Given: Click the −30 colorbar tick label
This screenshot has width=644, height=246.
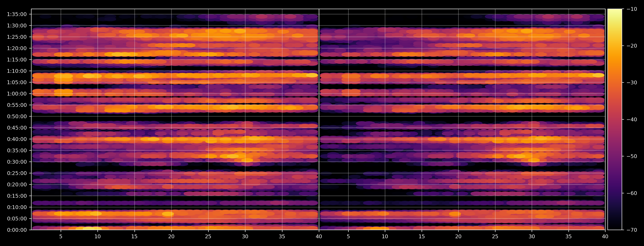Looking at the screenshot, I should [632, 83].
